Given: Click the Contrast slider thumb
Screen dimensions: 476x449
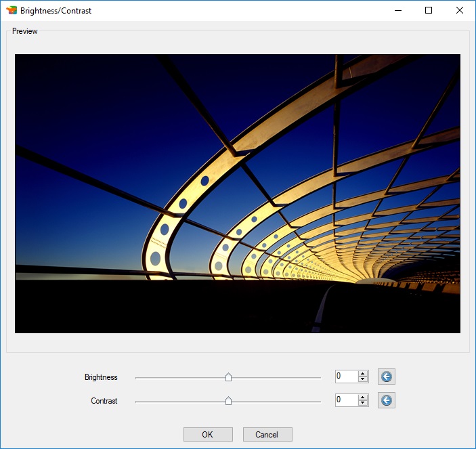Looking at the screenshot, I should point(229,401).
